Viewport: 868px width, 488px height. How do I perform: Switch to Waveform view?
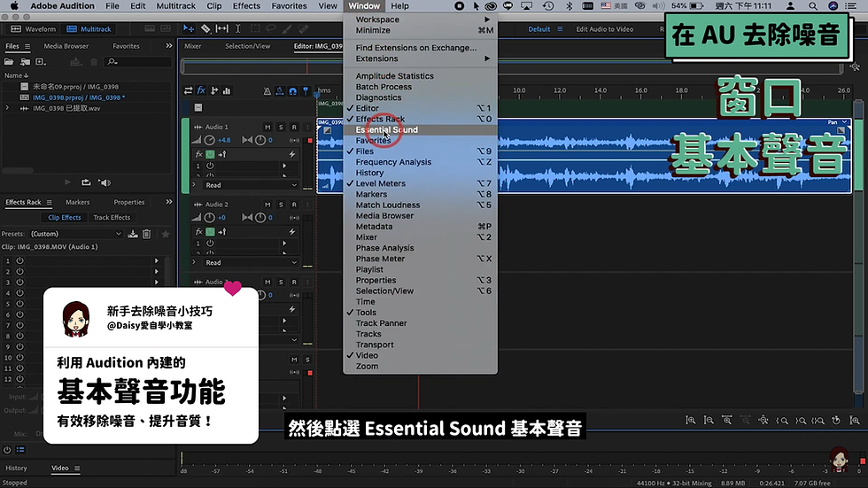click(x=35, y=28)
